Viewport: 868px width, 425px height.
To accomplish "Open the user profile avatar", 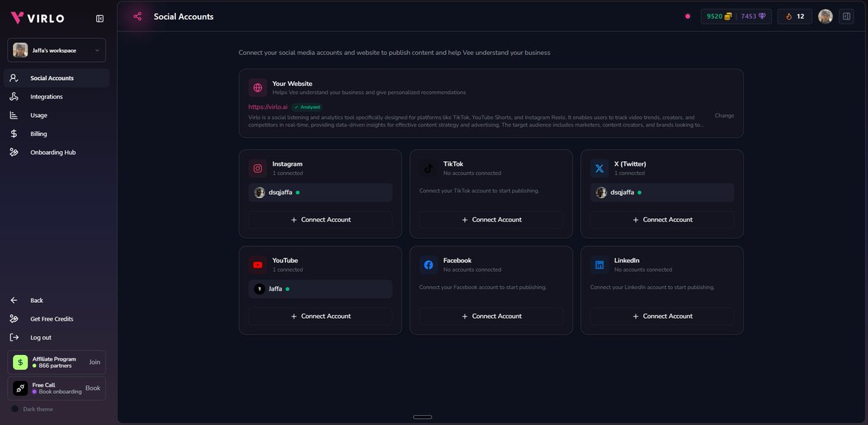I will 825,16.
